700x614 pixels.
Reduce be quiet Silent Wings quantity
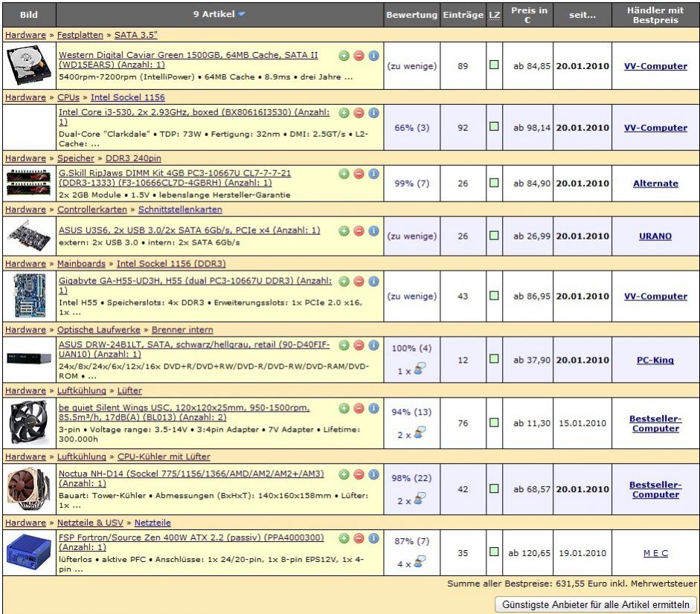tap(359, 408)
